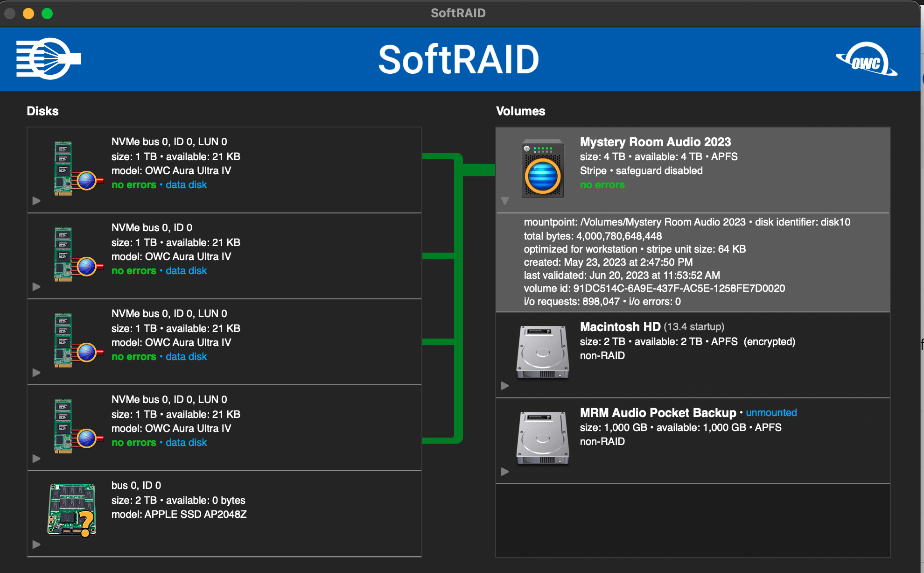Screen dimensions: 924x573
Task: Expand the first NVMe disk details
Action: click(x=36, y=201)
